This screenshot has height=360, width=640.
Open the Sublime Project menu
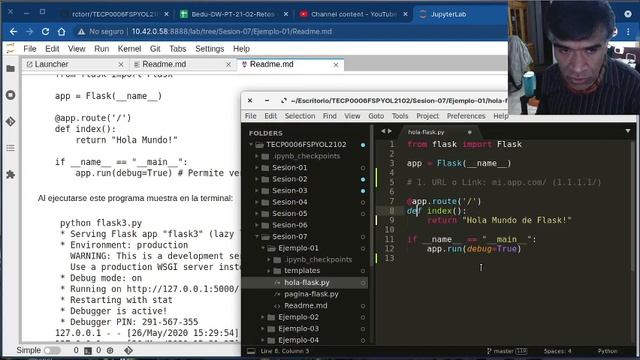tap(427, 116)
